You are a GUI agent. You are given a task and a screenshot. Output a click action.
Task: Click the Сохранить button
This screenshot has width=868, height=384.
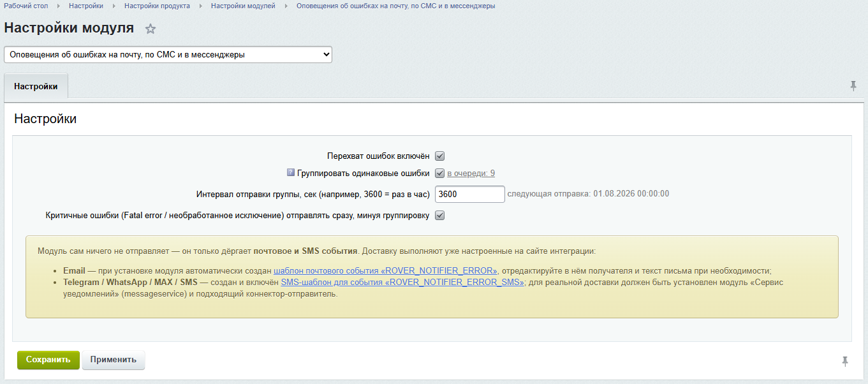48,360
